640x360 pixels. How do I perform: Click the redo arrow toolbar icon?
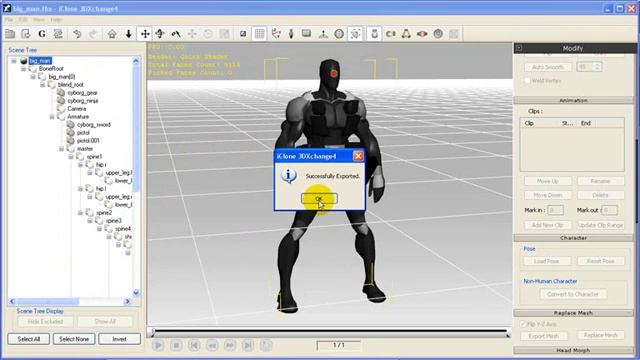pyautogui.click(x=93, y=34)
